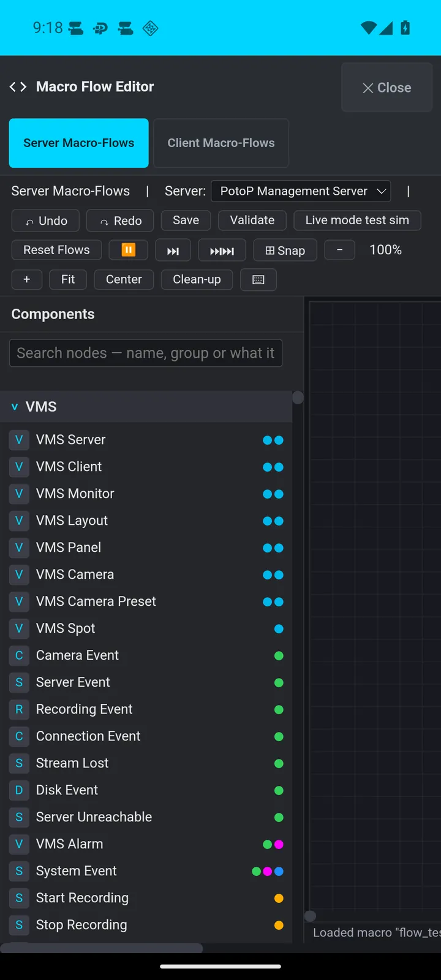
Task: Click the System Event S icon
Action: click(19, 871)
